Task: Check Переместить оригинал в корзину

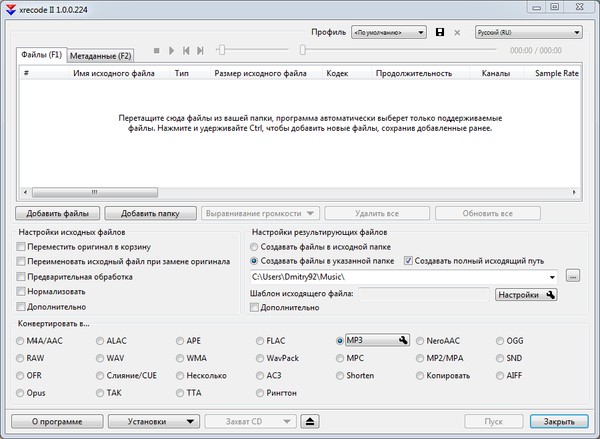Action: [22, 246]
